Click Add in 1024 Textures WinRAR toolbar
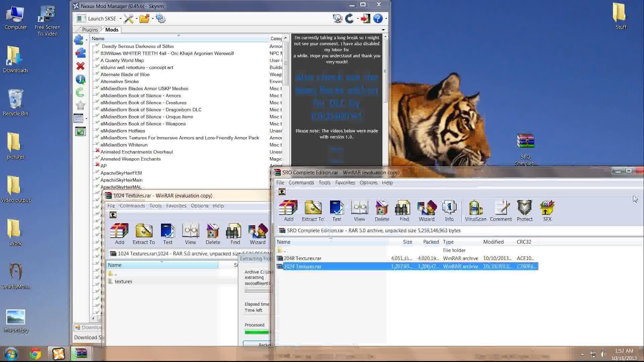 tap(119, 234)
